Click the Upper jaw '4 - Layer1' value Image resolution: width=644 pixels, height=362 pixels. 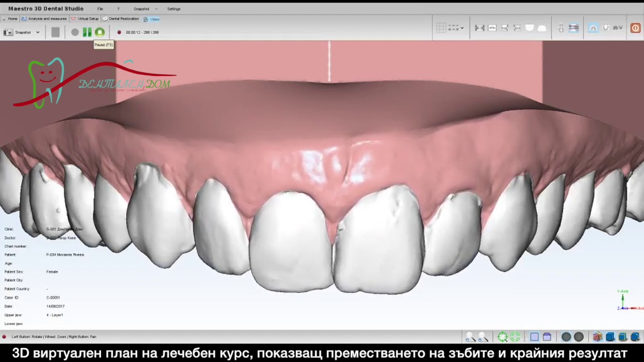point(54,315)
